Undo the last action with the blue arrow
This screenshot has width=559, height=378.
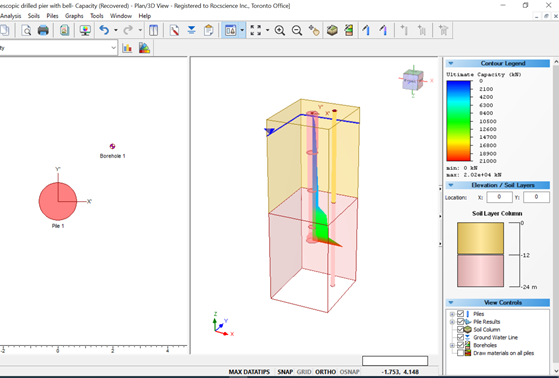point(104,30)
